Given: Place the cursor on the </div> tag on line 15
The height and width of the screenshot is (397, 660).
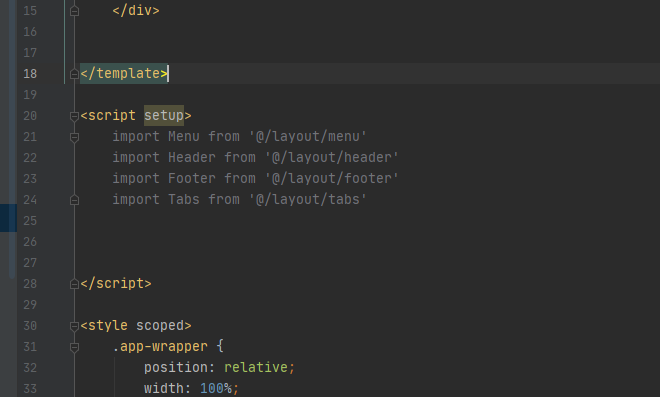Looking at the screenshot, I should click(x=136, y=11).
